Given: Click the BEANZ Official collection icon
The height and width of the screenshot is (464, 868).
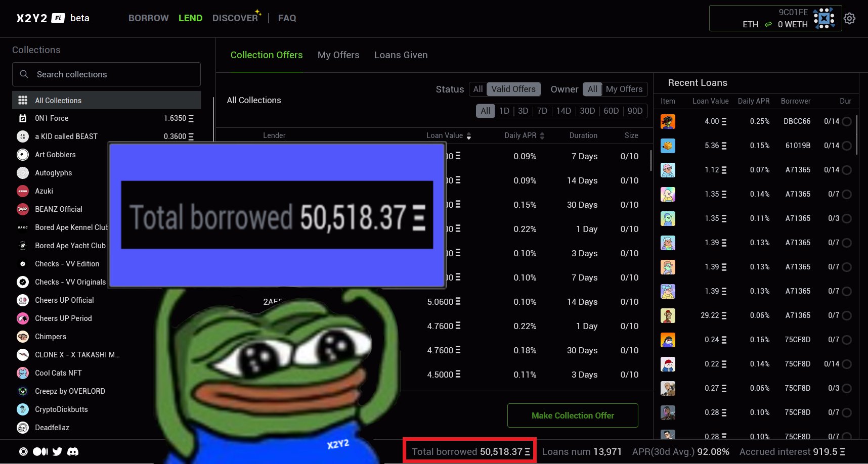Looking at the screenshot, I should click(23, 209).
